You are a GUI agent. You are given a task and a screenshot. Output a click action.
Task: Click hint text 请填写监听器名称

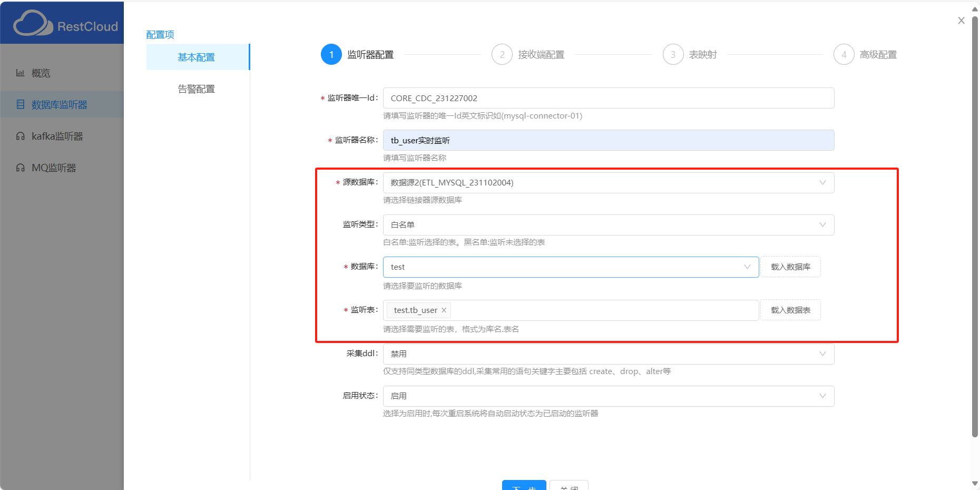pos(415,158)
